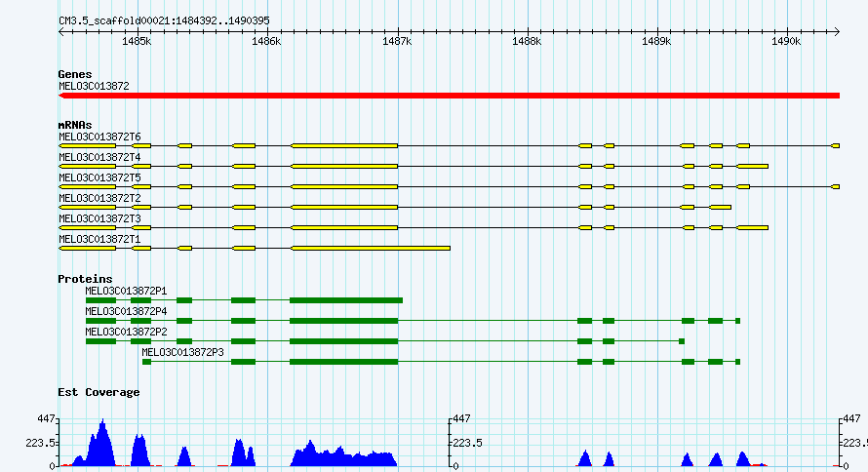Click the 1490k ruler label
Image resolution: width=868 pixels, height=472 pixels.
click(786, 42)
